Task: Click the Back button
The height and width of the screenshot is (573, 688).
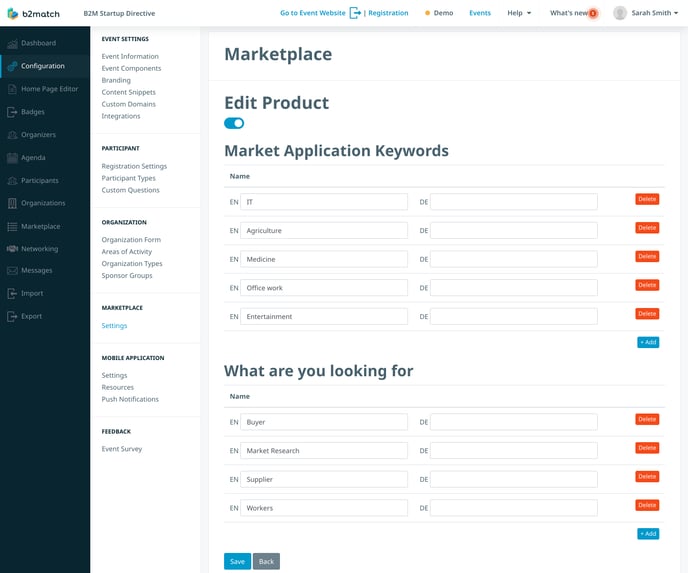Action: pos(266,562)
